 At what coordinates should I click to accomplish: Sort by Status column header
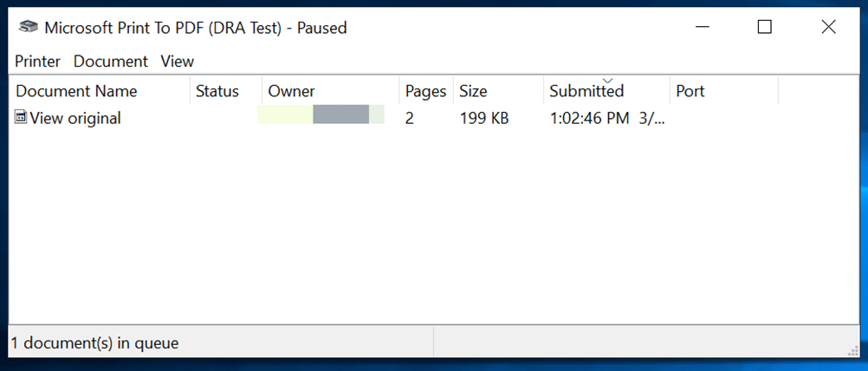coord(217,91)
